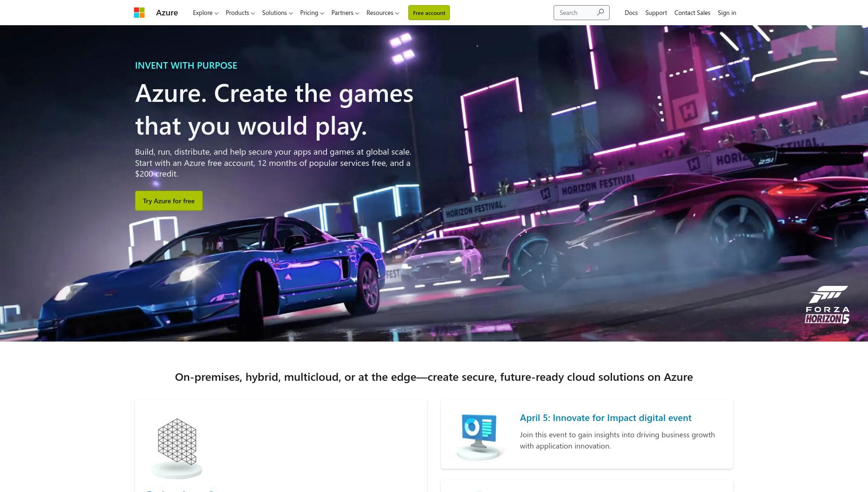Image resolution: width=868 pixels, height=492 pixels.
Task: Open Contact Sales
Action: [692, 13]
